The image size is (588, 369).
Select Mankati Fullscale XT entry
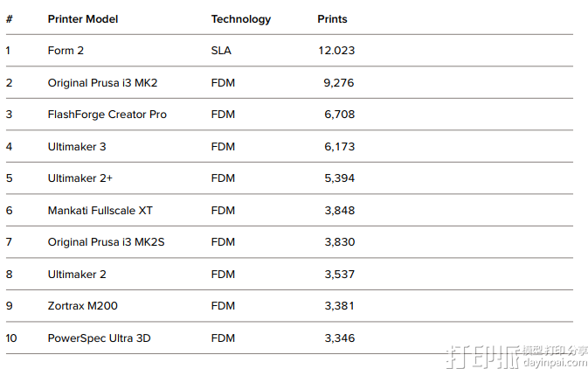tap(101, 211)
